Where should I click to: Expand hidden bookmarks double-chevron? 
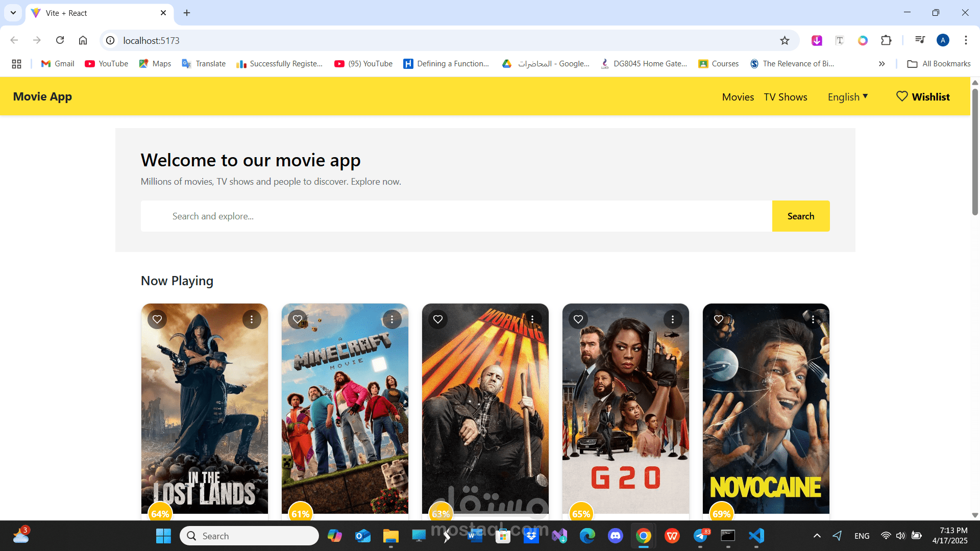coord(881,64)
